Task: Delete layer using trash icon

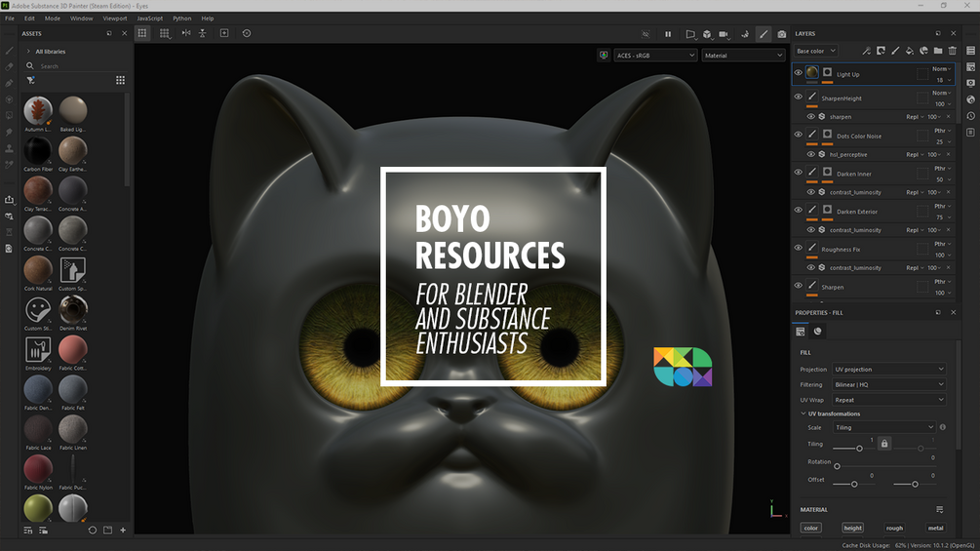Action: coord(953,51)
